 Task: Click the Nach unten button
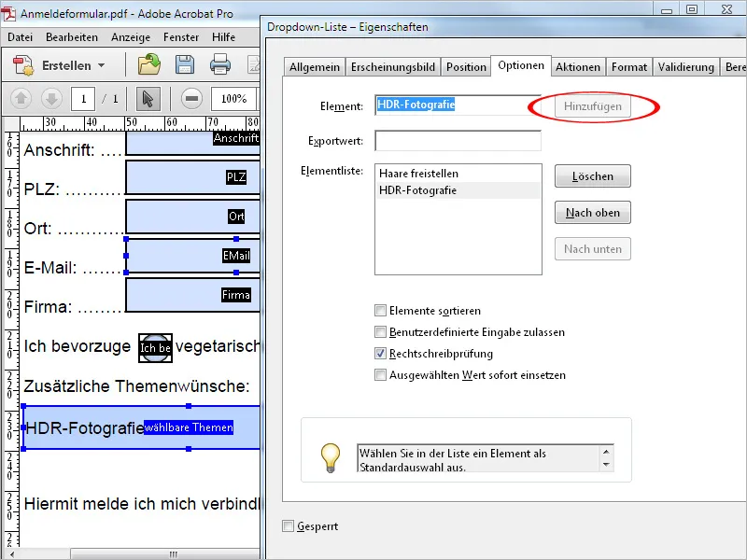593,248
